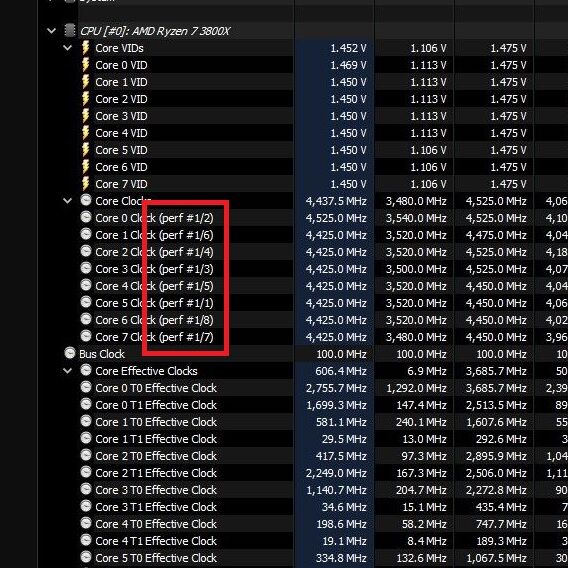
Task: Click the lightning icon of Core 3 VID
Action: [x=85, y=116]
